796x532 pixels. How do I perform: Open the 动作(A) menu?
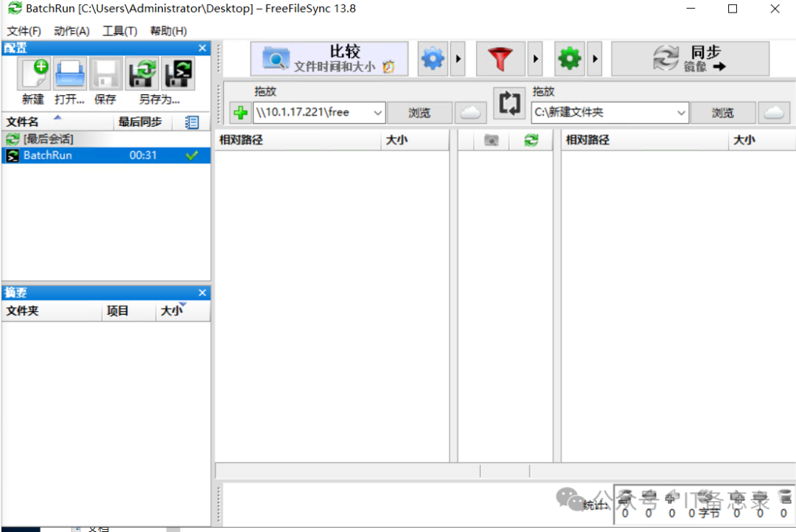71,31
